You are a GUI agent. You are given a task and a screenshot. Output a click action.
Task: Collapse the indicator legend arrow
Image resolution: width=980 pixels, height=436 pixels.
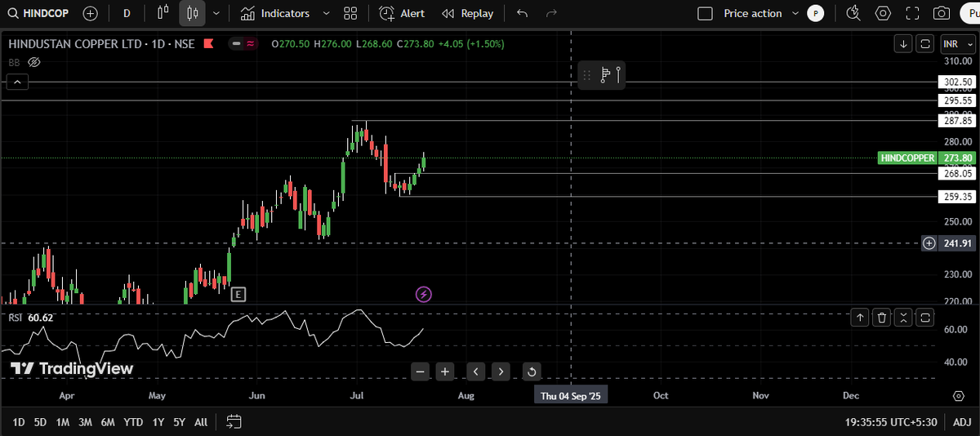(x=17, y=82)
